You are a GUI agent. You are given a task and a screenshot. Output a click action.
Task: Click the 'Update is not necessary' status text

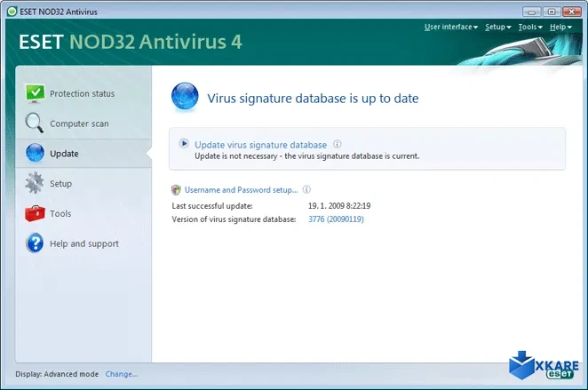[x=306, y=156]
